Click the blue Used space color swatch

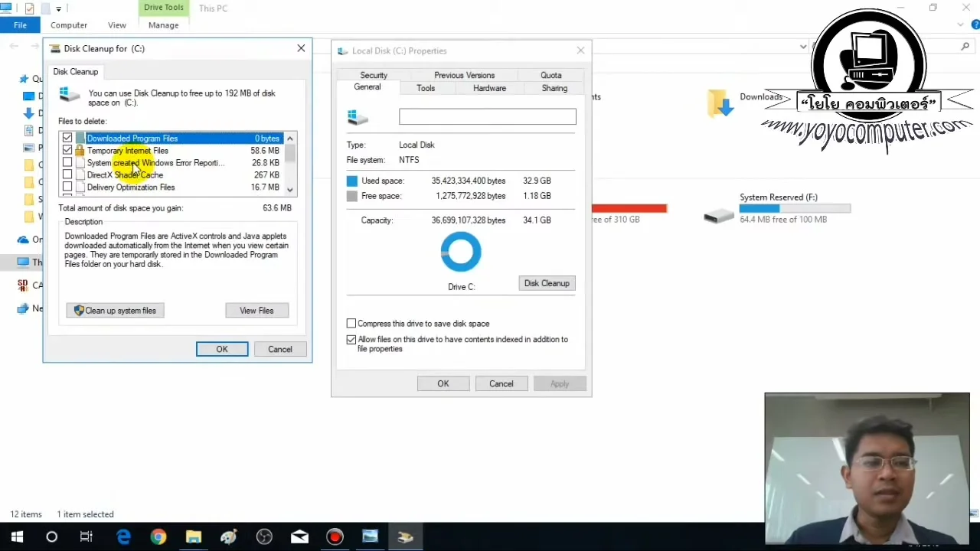pos(351,181)
